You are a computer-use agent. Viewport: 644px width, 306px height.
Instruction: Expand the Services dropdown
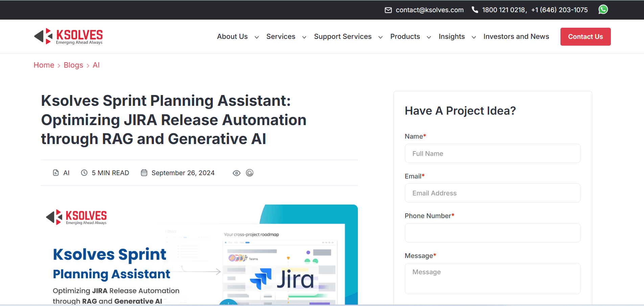[281, 37]
